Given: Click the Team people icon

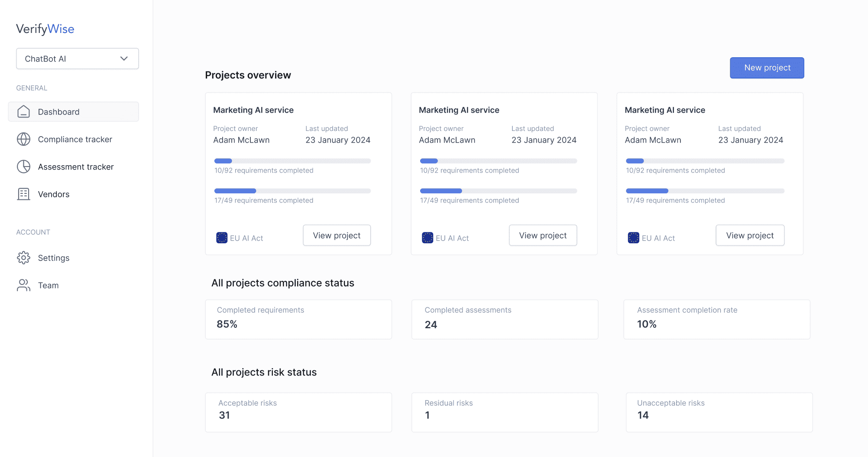Looking at the screenshot, I should pos(23,285).
